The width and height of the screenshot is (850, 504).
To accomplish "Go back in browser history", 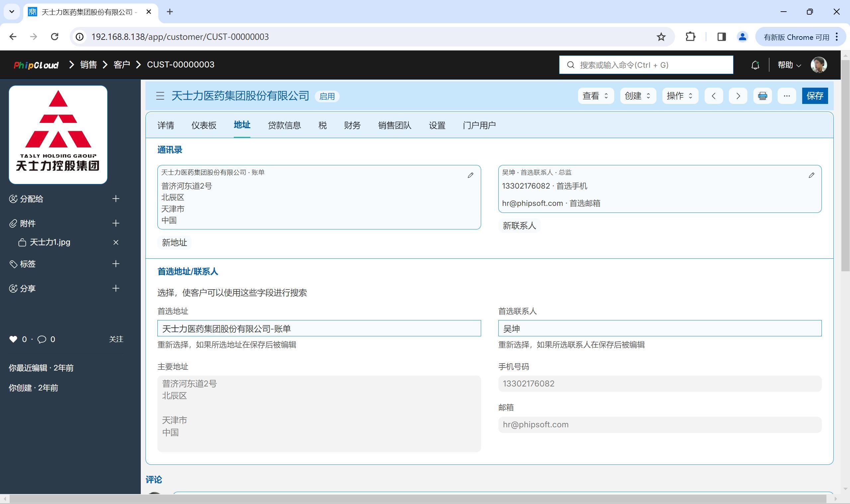I will pos(13,37).
